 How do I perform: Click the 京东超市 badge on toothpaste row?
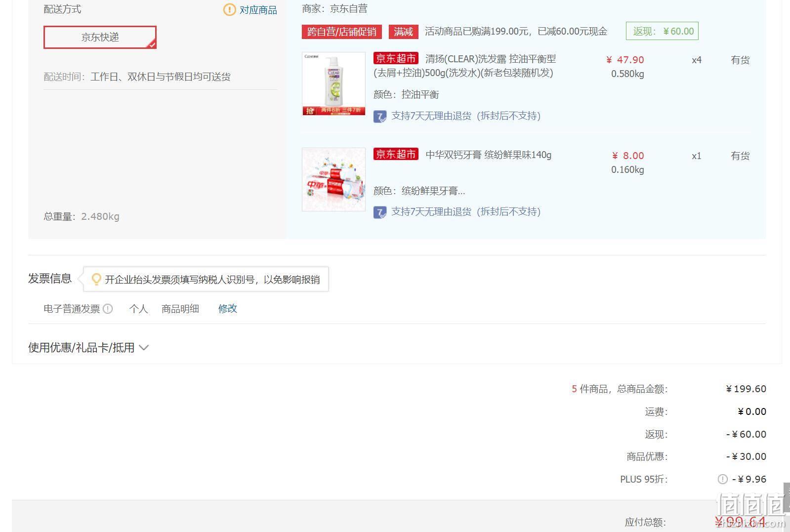pyautogui.click(x=396, y=154)
